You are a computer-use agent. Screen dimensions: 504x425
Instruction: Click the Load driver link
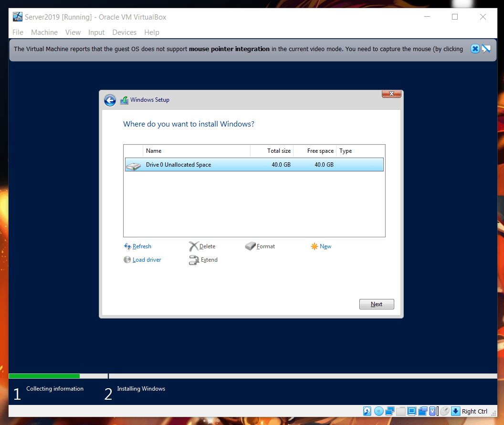click(x=147, y=260)
